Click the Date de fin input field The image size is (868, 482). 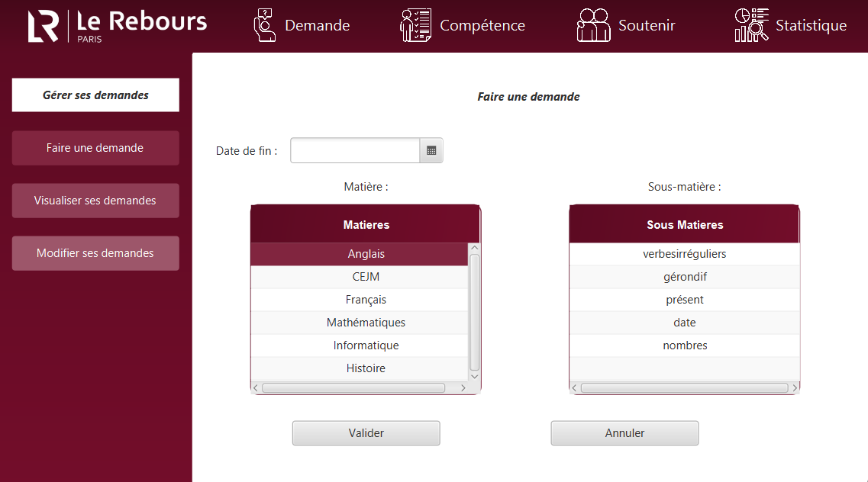[x=355, y=151]
